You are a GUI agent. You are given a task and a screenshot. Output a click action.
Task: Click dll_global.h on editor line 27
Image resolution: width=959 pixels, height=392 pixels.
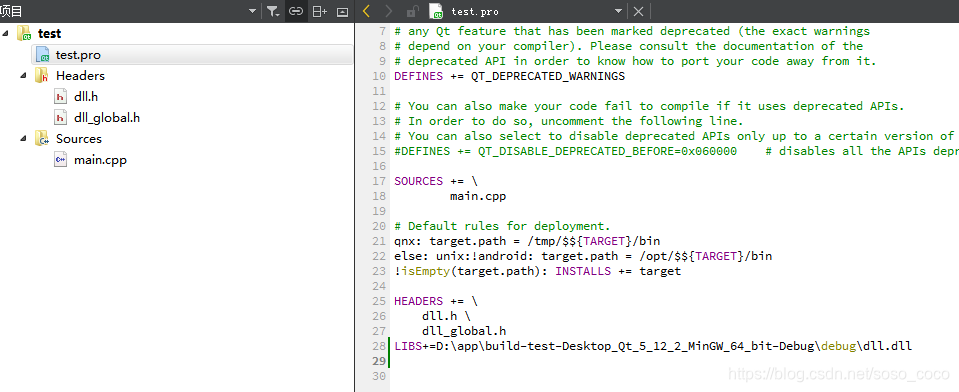point(464,331)
